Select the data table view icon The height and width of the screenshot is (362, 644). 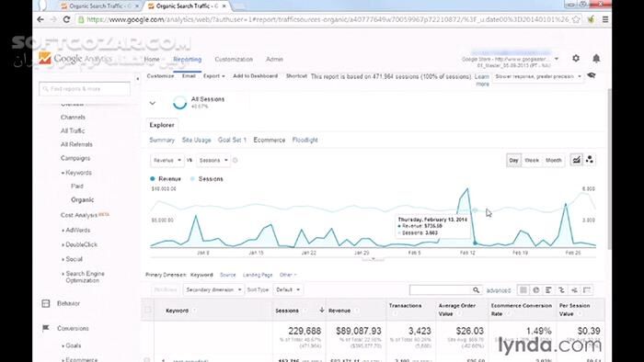click(x=523, y=289)
